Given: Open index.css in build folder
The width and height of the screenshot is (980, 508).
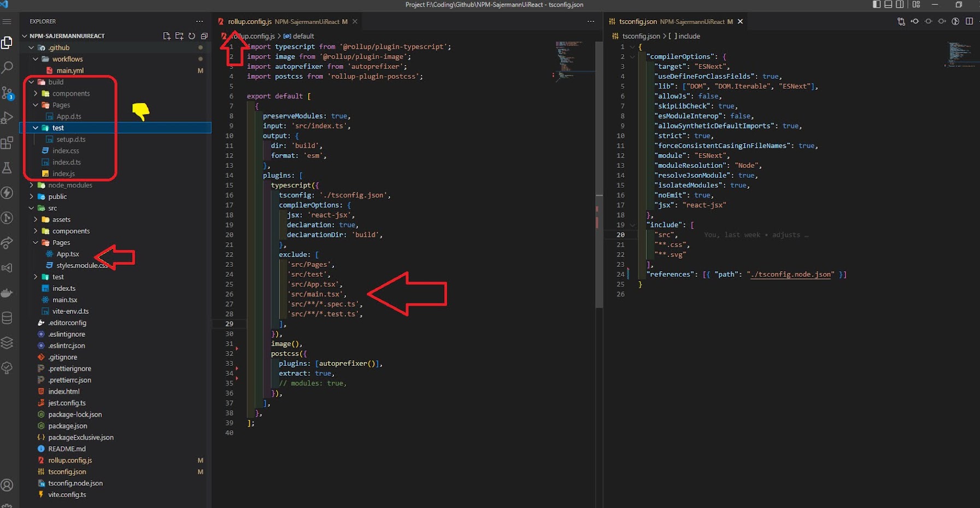Looking at the screenshot, I should click(66, 151).
